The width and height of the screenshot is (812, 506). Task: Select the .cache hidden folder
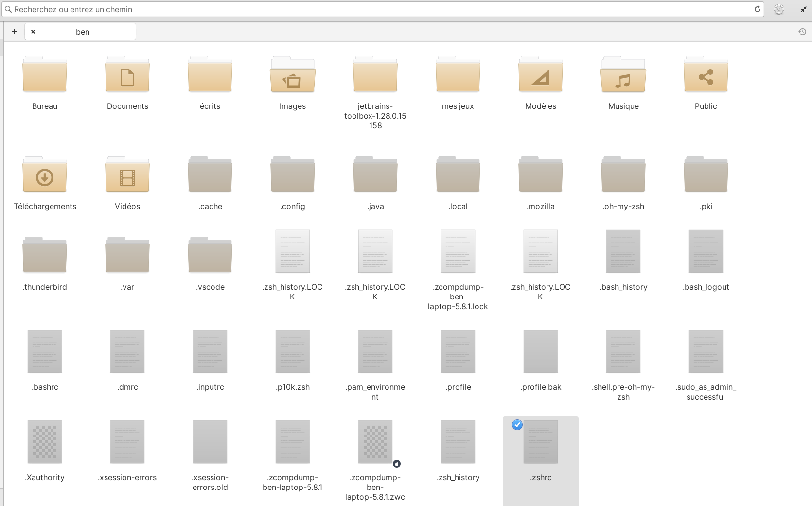(210, 174)
